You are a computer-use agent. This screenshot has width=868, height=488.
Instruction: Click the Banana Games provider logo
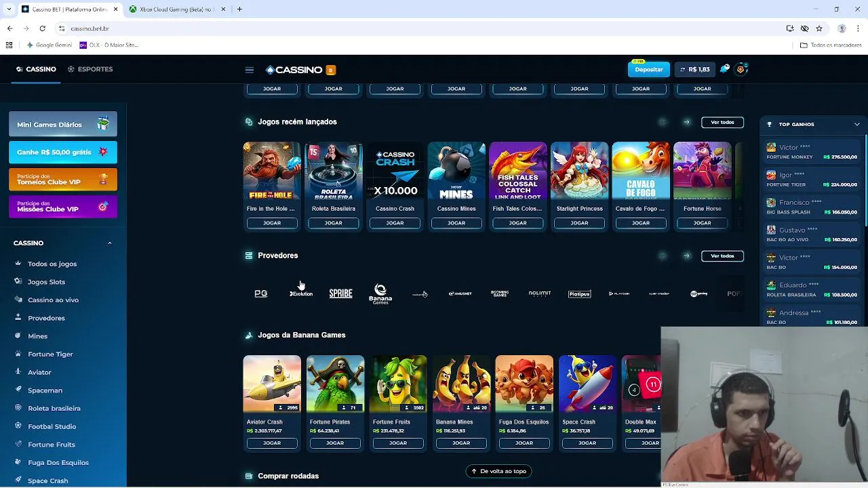[380, 294]
